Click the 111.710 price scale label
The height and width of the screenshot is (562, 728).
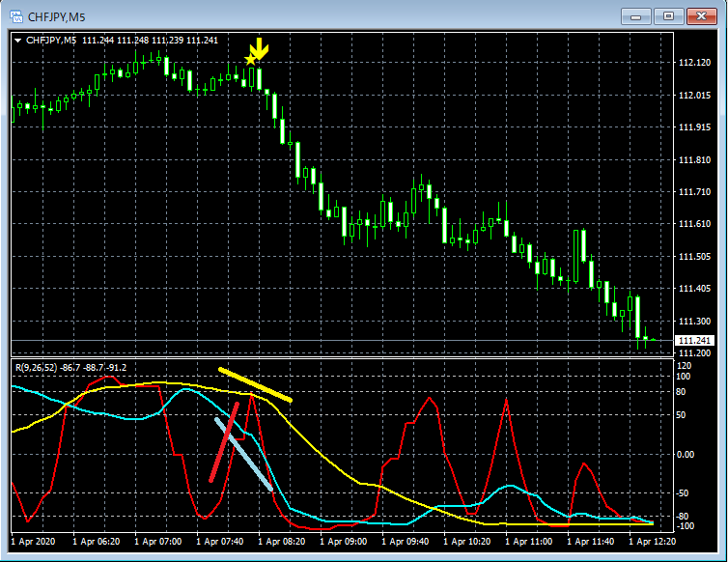(694, 192)
